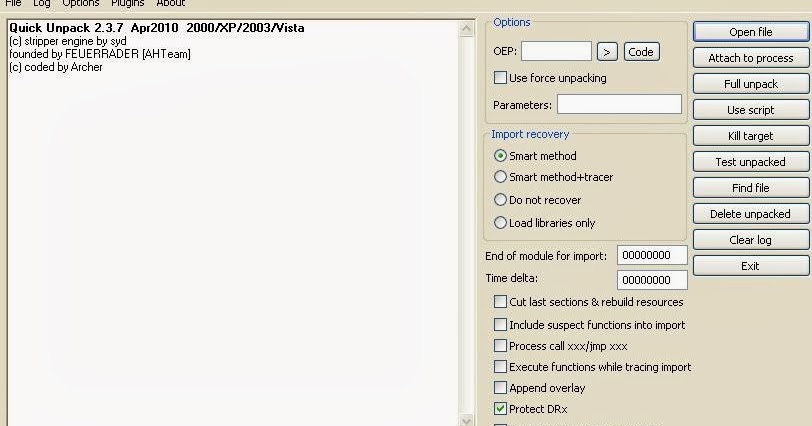Image resolution: width=812 pixels, height=426 pixels.
Task: Open the Log menu
Action: point(41,3)
